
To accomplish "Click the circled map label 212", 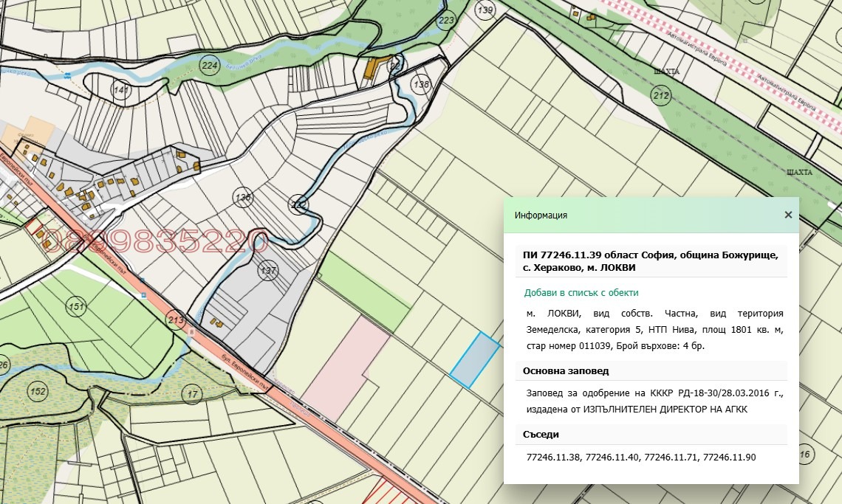I will coord(660,96).
